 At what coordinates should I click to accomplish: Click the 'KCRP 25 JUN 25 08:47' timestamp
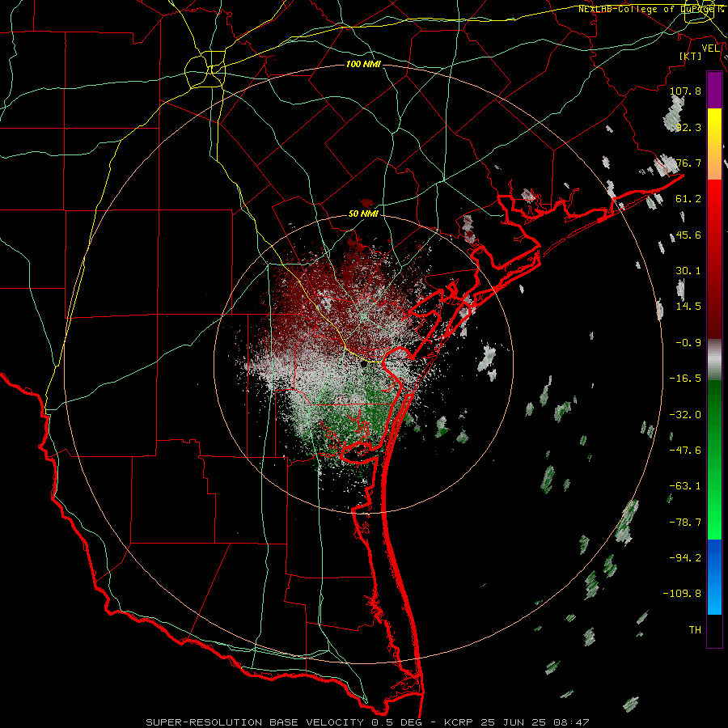point(517,722)
